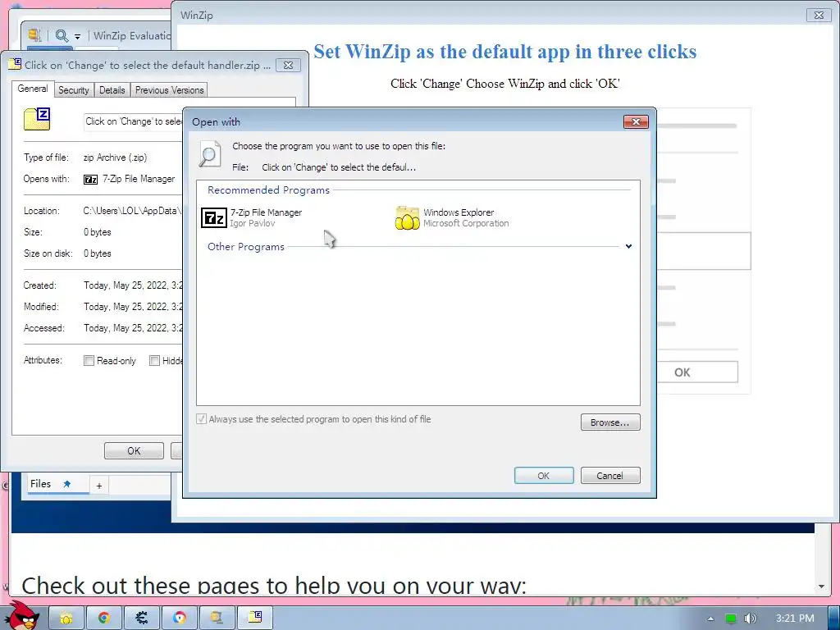
Task: Click Properties dialog title bar zip icon
Action: (15, 65)
